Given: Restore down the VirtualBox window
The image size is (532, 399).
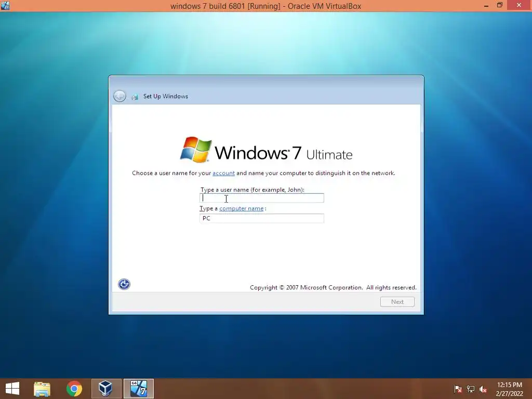Looking at the screenshot, I should tap(499, 5).
